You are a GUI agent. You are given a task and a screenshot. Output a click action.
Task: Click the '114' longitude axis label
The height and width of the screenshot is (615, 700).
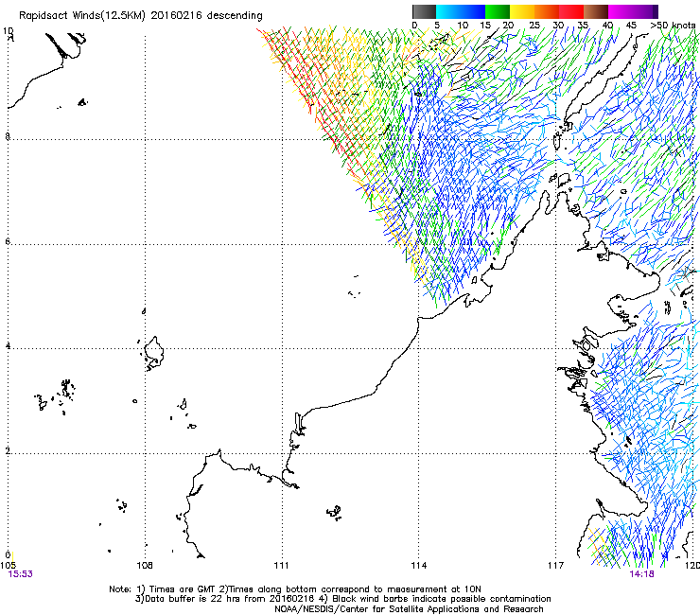[418, 566]
